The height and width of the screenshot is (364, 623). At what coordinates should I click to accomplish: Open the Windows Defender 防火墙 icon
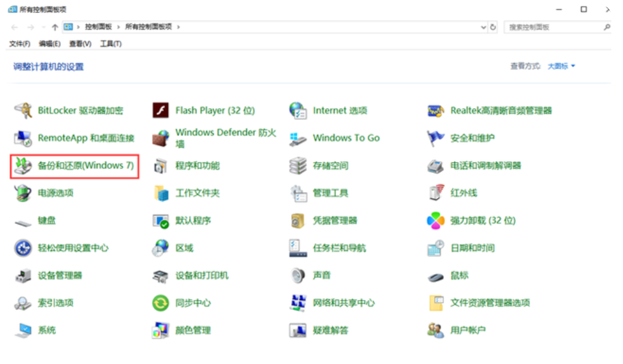tap(161, 138)
